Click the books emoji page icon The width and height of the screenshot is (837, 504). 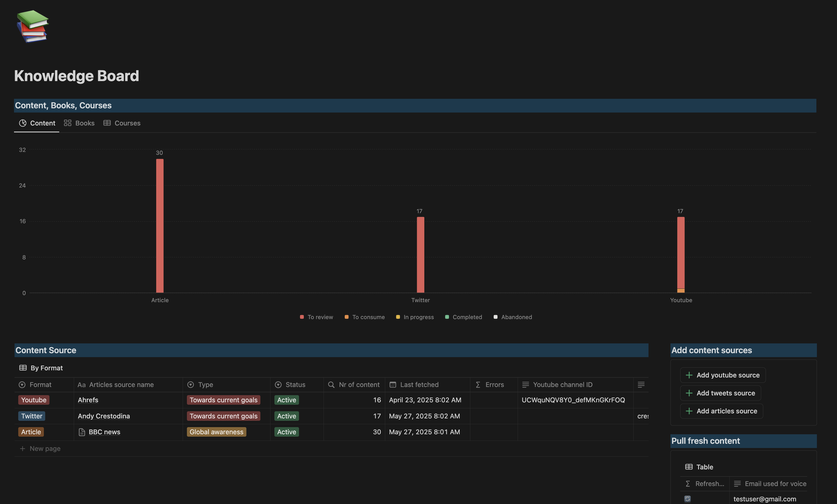(32, 26)
